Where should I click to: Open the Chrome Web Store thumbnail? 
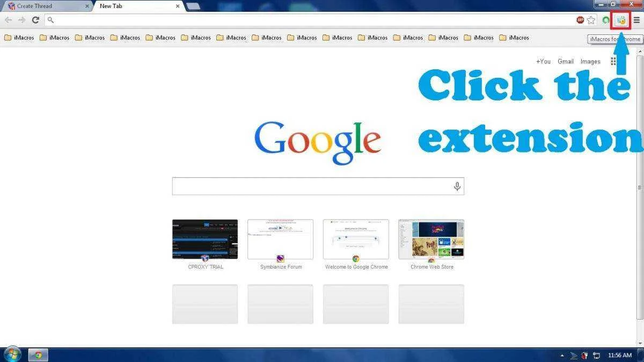(431, 239)
